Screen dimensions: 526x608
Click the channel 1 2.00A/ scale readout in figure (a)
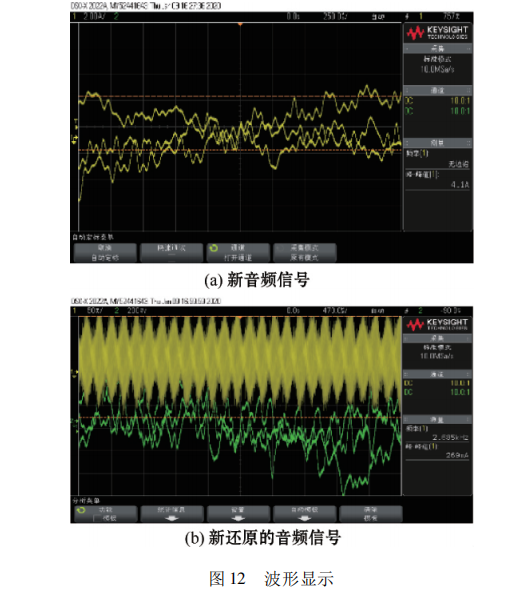(x=94, y=17)
